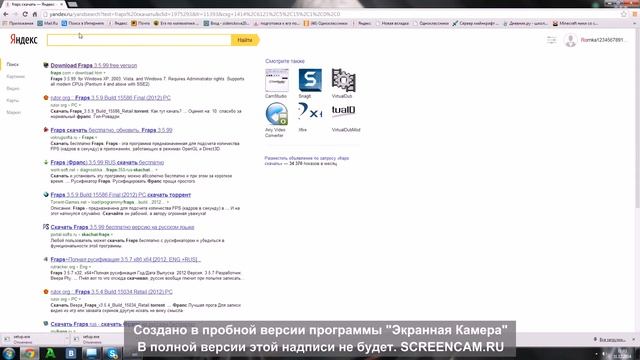Select the Картинки sidebar item
The width and height of the screenshot is (640, 360).
tap(16, 76)
